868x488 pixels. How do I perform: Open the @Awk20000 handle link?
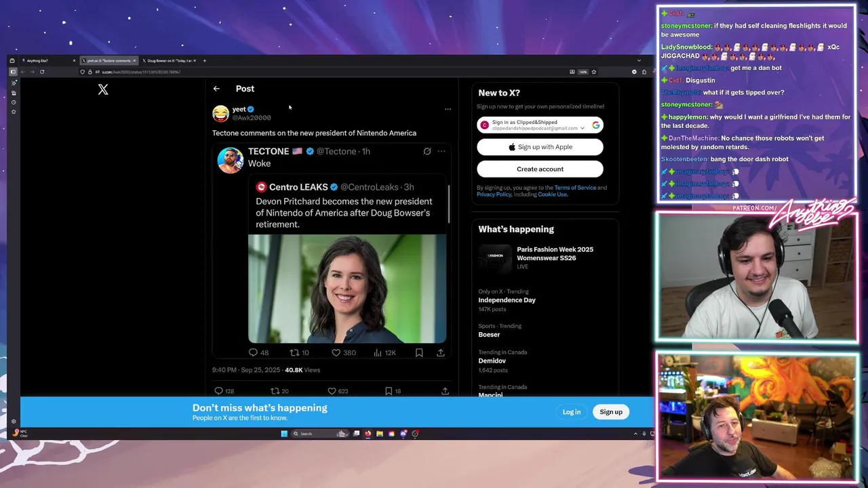[252, 118]
